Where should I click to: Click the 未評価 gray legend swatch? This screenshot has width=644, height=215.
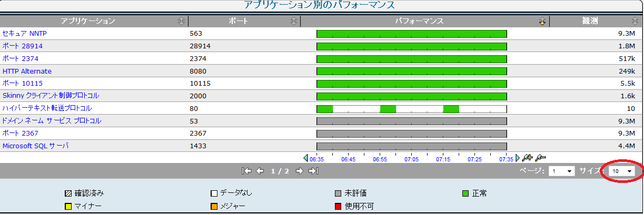pos(338,193)
